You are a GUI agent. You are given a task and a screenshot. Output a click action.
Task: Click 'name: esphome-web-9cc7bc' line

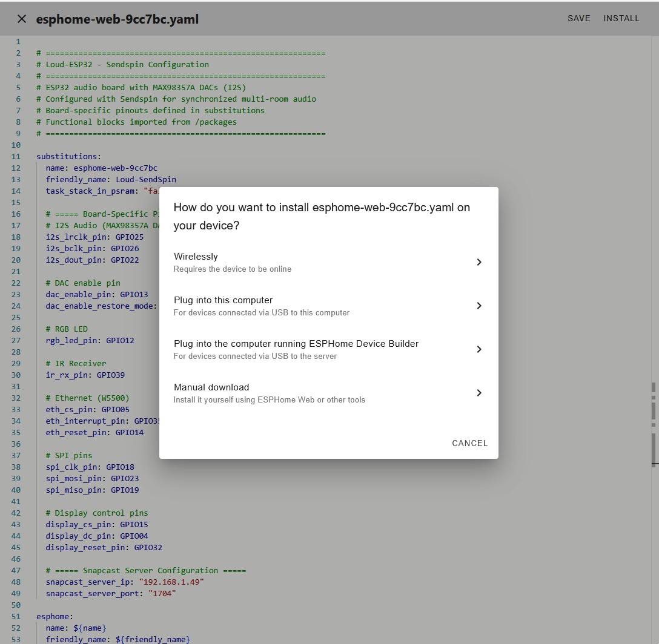101,168
